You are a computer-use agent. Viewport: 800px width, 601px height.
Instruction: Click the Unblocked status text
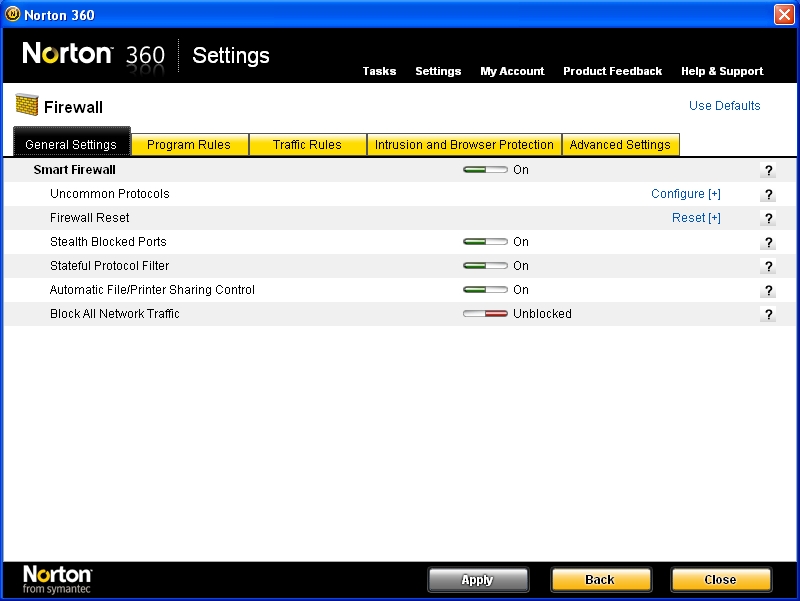(542, 314)
